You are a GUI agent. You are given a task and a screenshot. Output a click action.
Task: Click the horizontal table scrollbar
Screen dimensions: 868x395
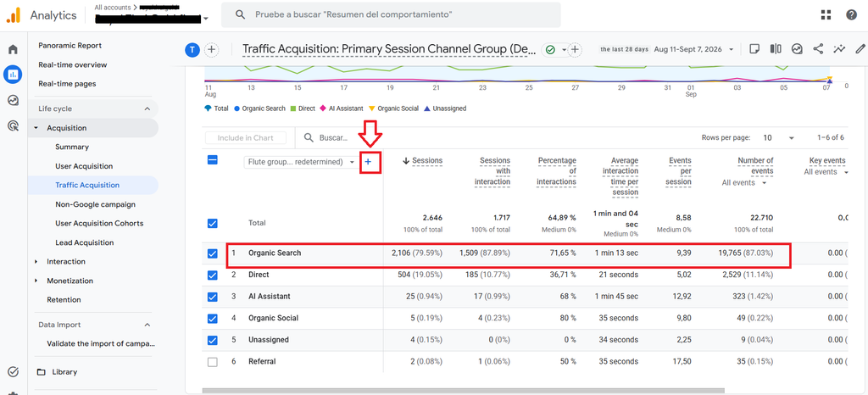point(464,391)
